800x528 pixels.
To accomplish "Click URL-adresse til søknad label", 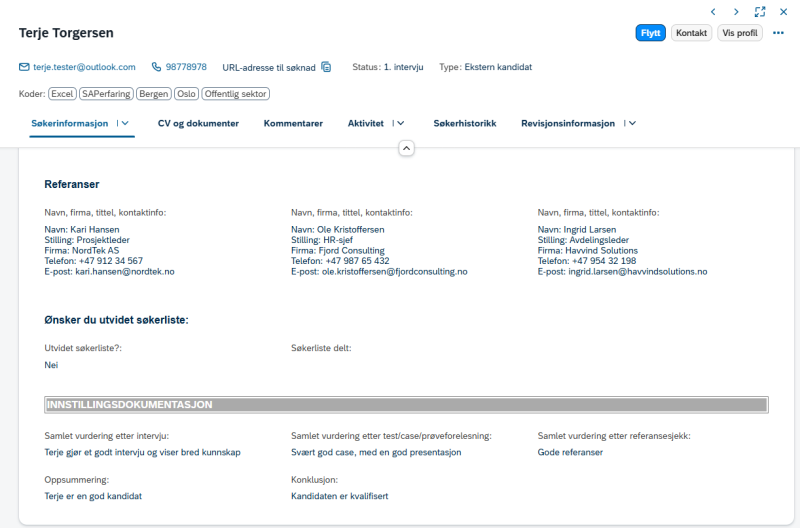I will click(x=269, y=67).
